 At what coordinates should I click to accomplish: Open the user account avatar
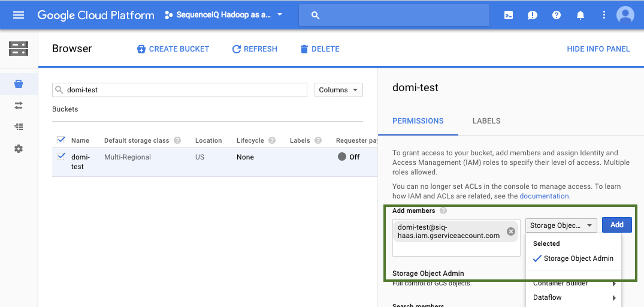tap(625, 15)
